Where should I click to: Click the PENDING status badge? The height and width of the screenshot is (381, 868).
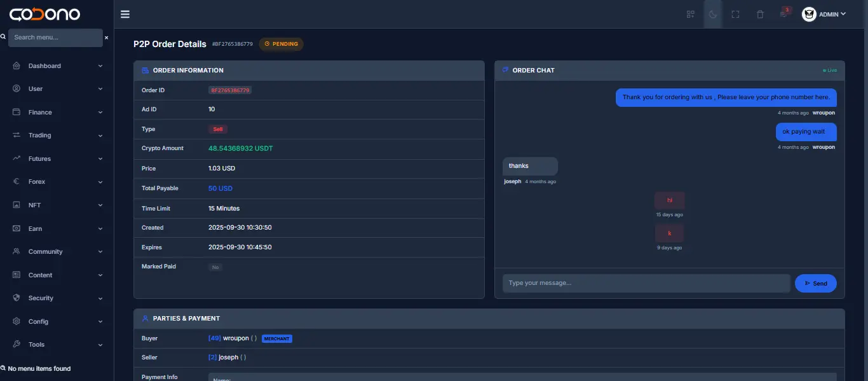point(281,44)
